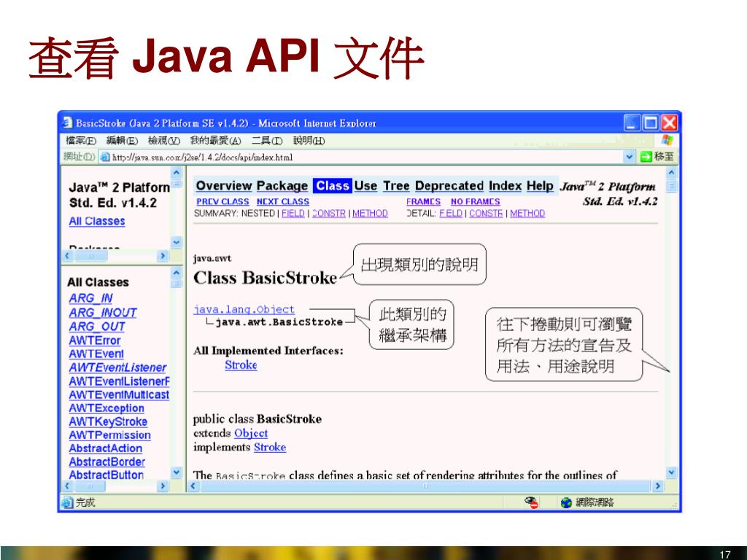The width and height of the screenshot is (747, 560).
Task: Open AWTPermission class link
Action: point(109,435)
